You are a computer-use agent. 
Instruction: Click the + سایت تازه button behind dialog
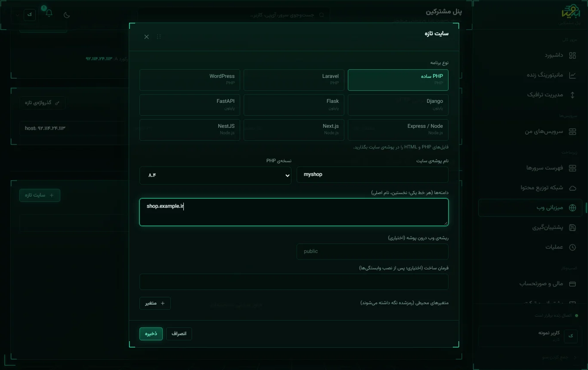pyautogui.click(x=40, y=195)
